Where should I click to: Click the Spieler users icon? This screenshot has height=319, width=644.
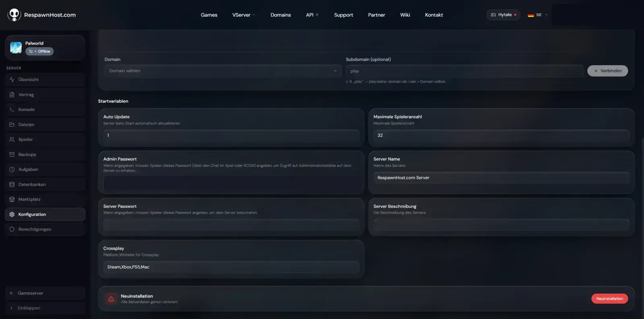tap(12, 140)
